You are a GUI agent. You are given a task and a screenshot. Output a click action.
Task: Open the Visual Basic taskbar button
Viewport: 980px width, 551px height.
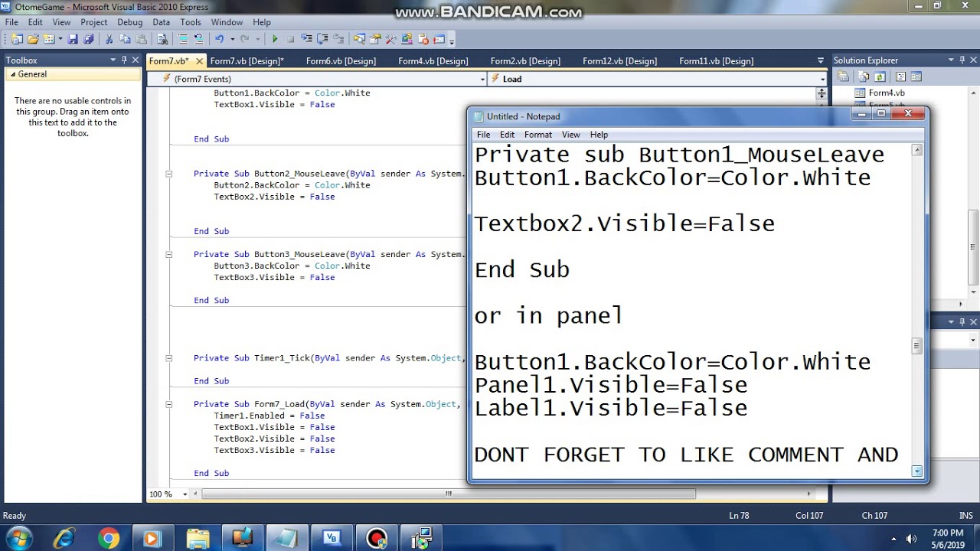pyautogui.click(x=332, y=539)
